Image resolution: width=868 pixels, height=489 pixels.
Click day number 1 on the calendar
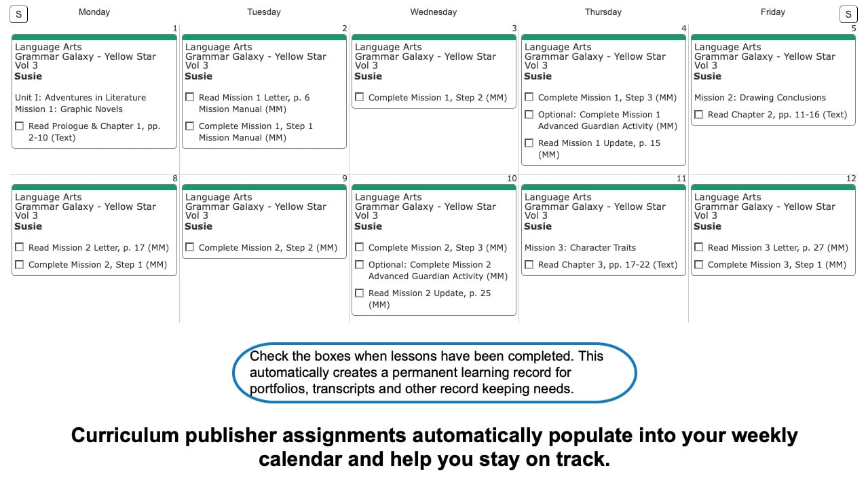(174, 29)
